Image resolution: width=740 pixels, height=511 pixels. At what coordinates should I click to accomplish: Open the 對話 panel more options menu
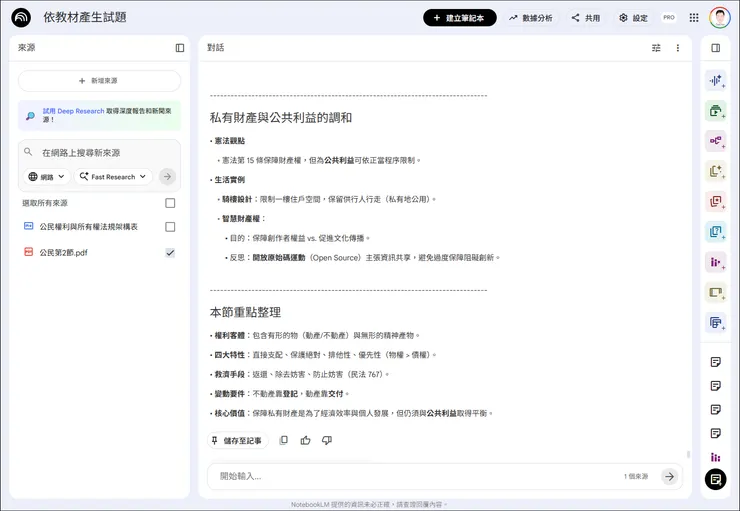(678, 48)
